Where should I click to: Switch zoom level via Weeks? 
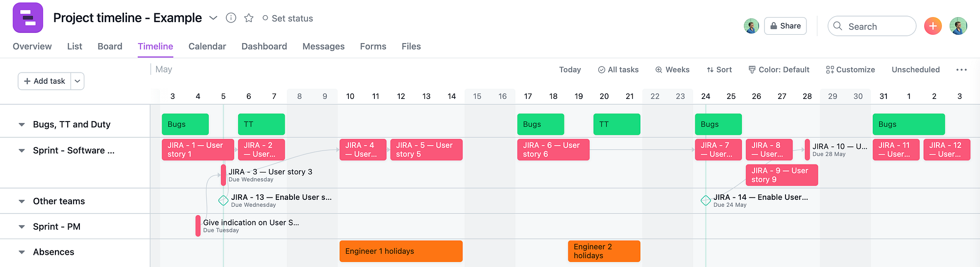click(x=672, y=70)
